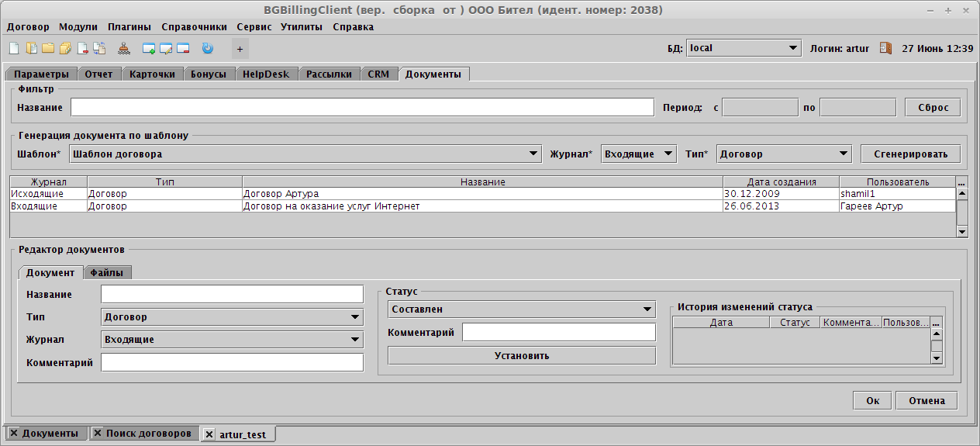The width and height of the screenshot is (980, 446).
Task: Click the filter Название input field
Action: (x=362, y=107)
